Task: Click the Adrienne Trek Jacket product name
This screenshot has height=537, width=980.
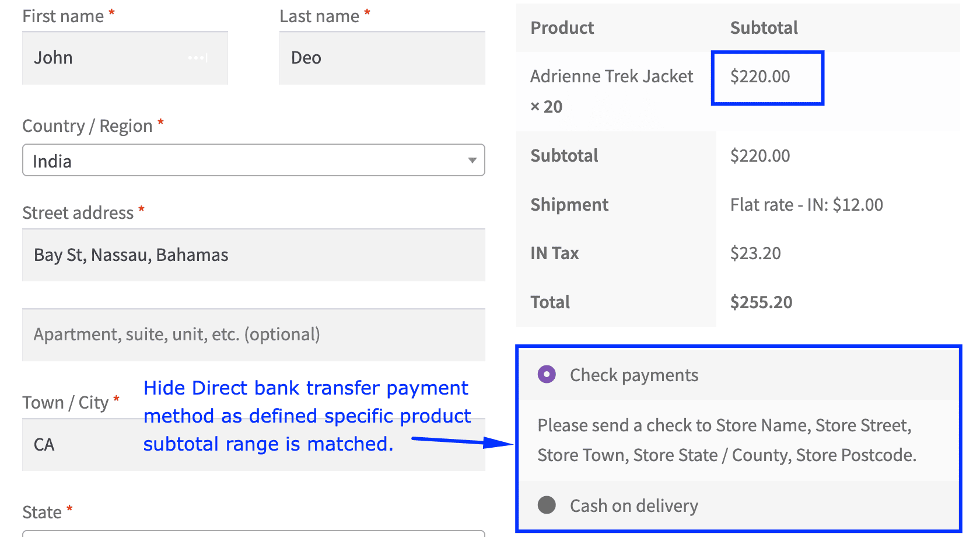Action: pos(611,76)
